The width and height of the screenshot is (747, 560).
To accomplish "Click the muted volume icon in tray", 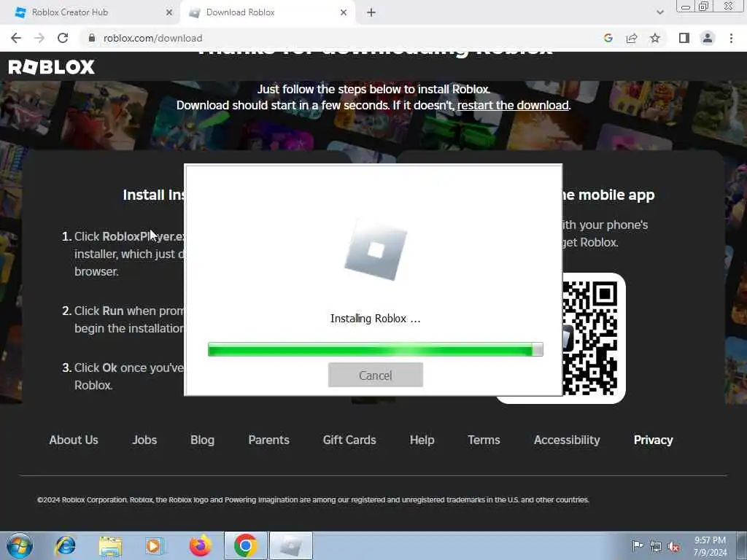I will point(673,547).
